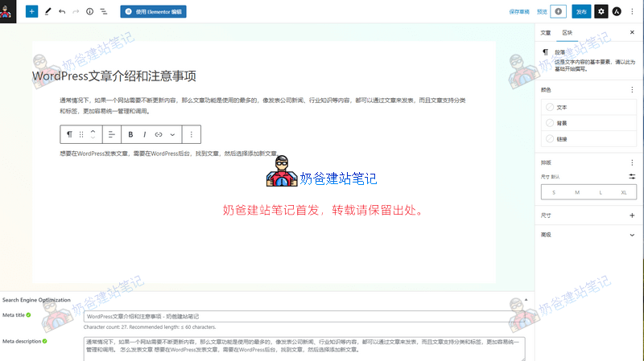Image resolution: width=644 pixels, height=361 pixels.
Task: Click the blue publish button
Action: tap(581, 11)
